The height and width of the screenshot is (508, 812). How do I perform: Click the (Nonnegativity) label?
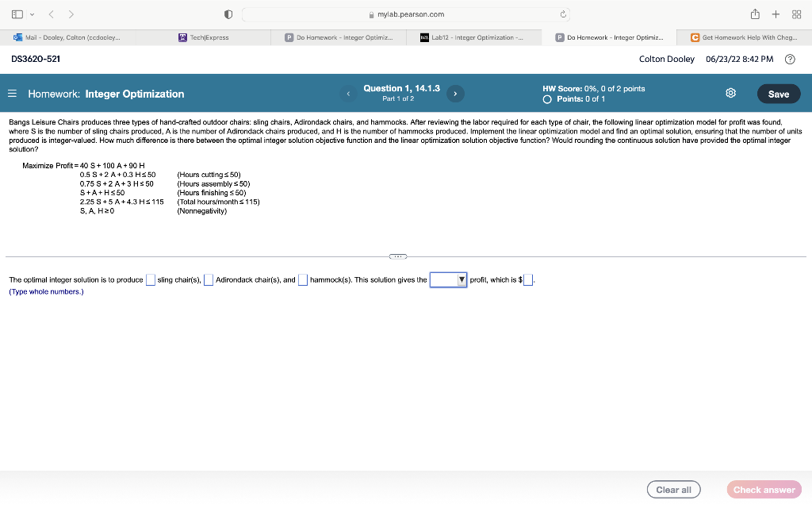pos(202,211)
